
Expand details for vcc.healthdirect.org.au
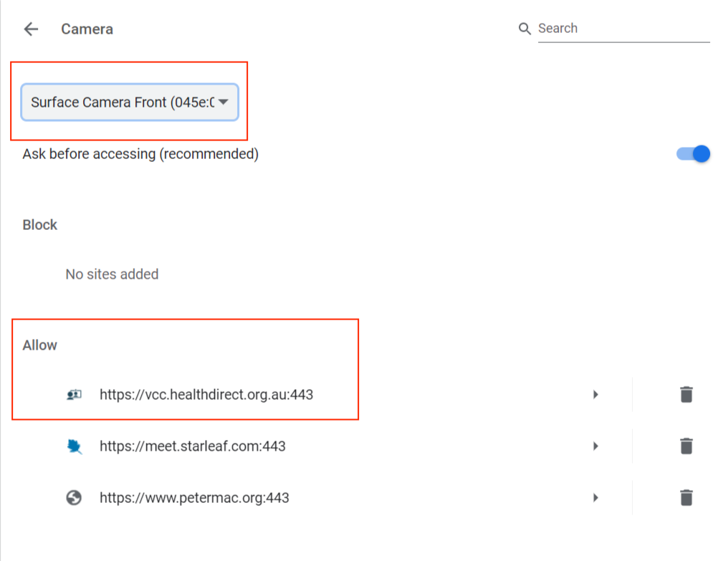[595, 394]
